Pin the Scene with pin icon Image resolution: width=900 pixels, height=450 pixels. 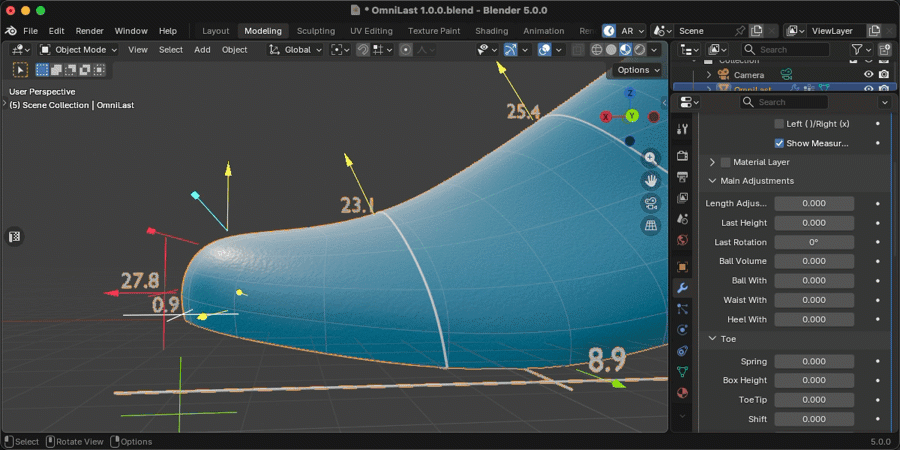pyautogui.click(x=740, y=31)
